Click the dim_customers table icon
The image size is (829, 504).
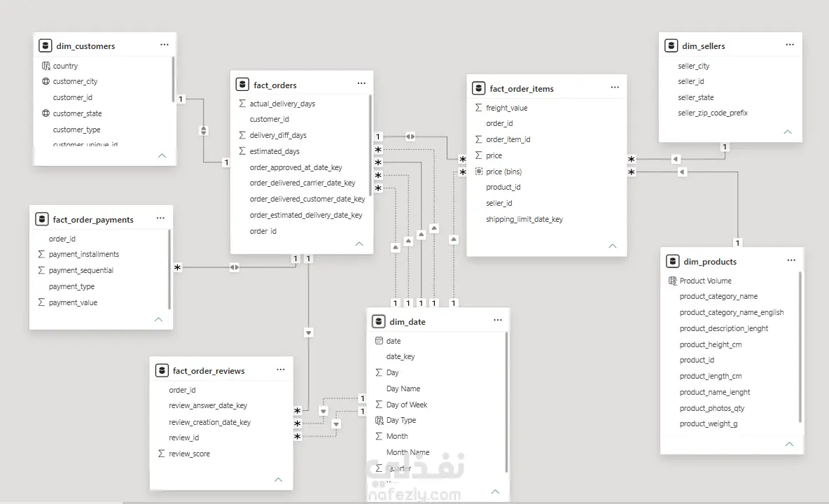click(x=46, y=45)
